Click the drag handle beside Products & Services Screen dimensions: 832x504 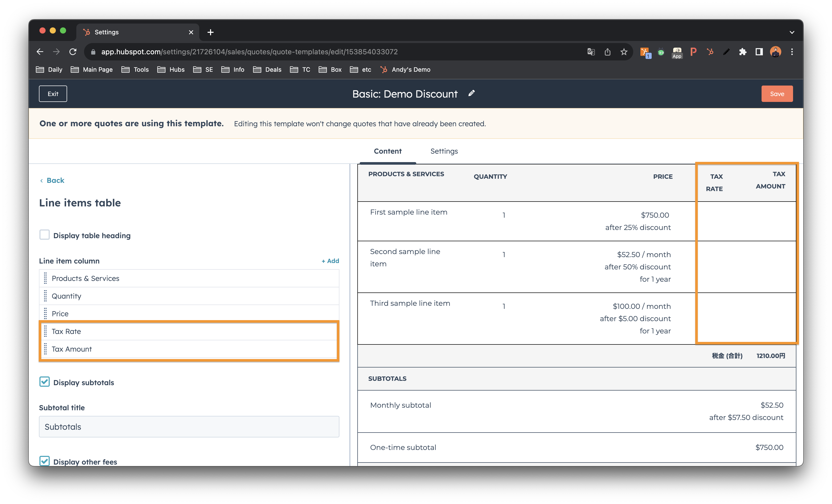click(45, 278)
